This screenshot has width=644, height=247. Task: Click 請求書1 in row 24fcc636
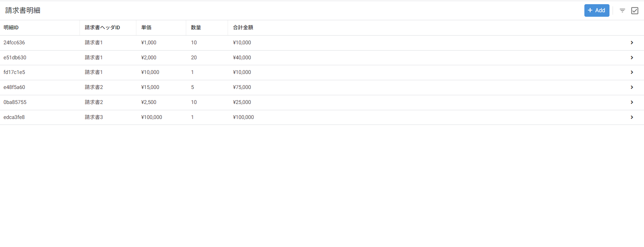point(94,43)
